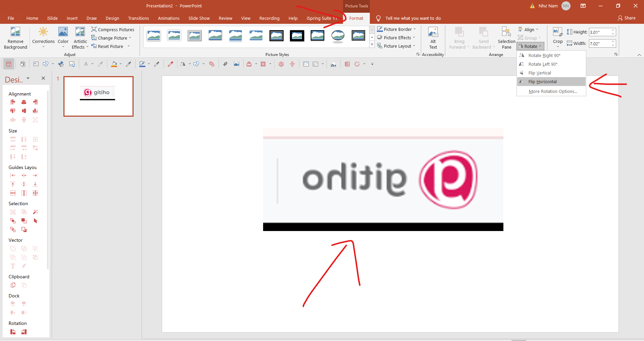This screenshot has height=341, width=644.
Task: Click the Crop tool
Action: pyautogui.click(x=558, y=38)
